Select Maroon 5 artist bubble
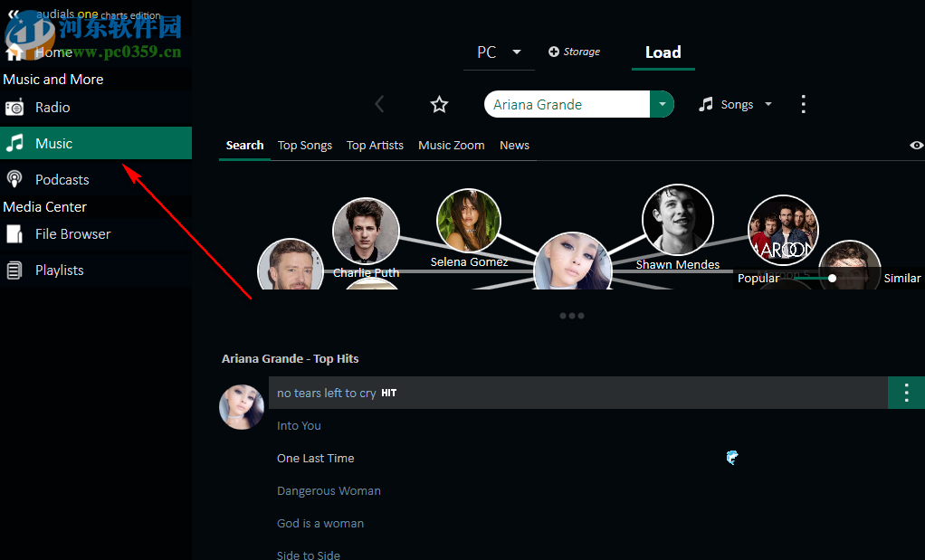The width and height of the screenshot is (925, 560). 783,231
